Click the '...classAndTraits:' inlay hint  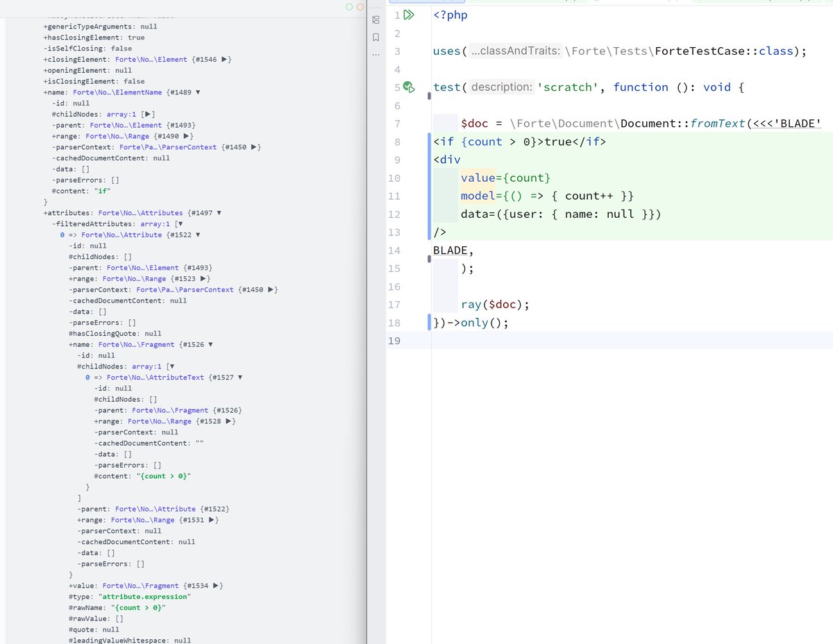point(514,51)
